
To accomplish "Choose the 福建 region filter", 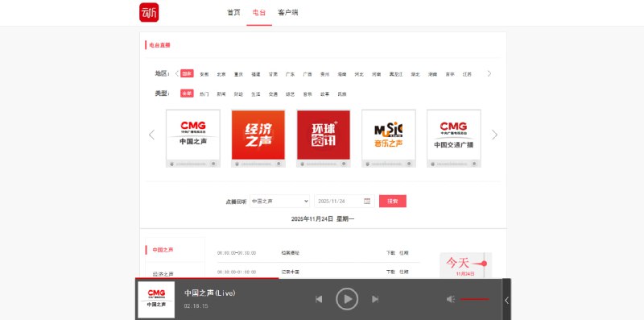I will click(x=256, y=74).
